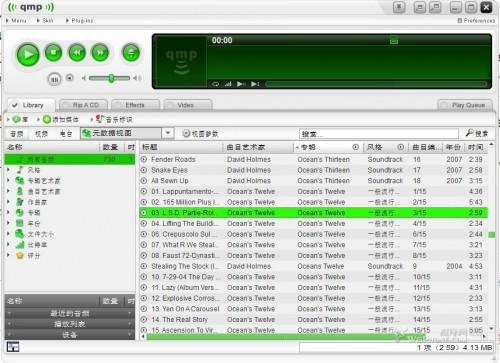Click the yellow star rating icon in tree

click(20, 256)
